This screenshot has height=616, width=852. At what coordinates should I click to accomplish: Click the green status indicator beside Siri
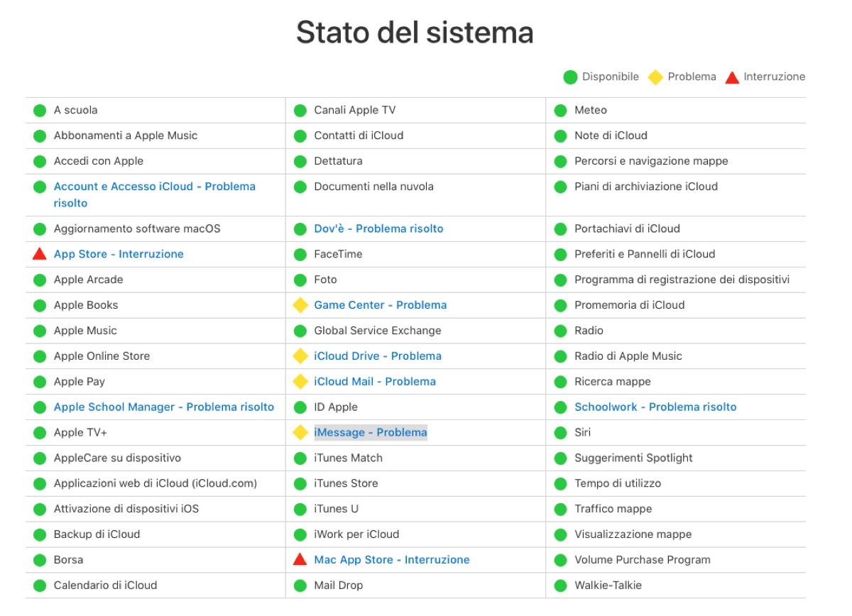pyautogui.click(x=560, y=432)
